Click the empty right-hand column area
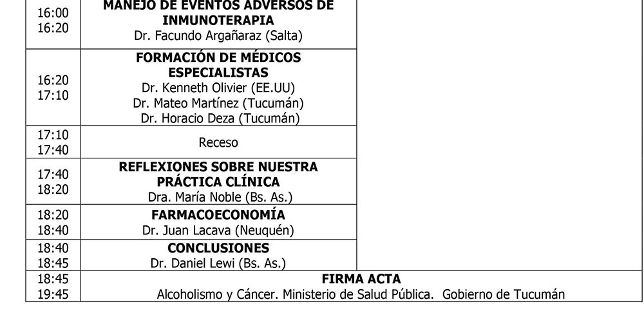The height and width of the screenshot is (322, 644). 500,135
